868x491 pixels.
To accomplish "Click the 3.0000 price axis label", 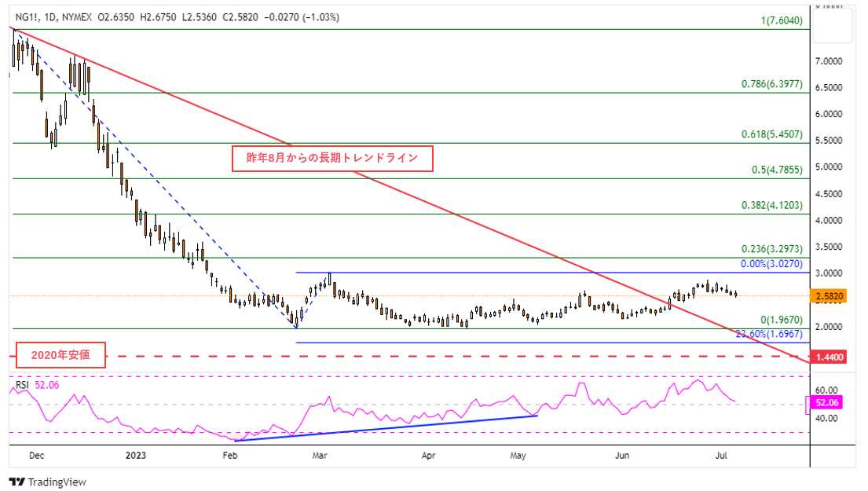I will pos(829,273).
